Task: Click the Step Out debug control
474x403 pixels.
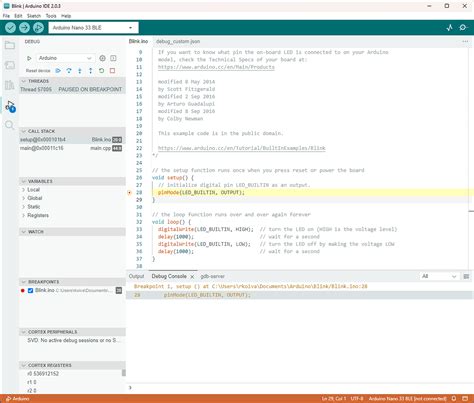Action: [90, 71]
